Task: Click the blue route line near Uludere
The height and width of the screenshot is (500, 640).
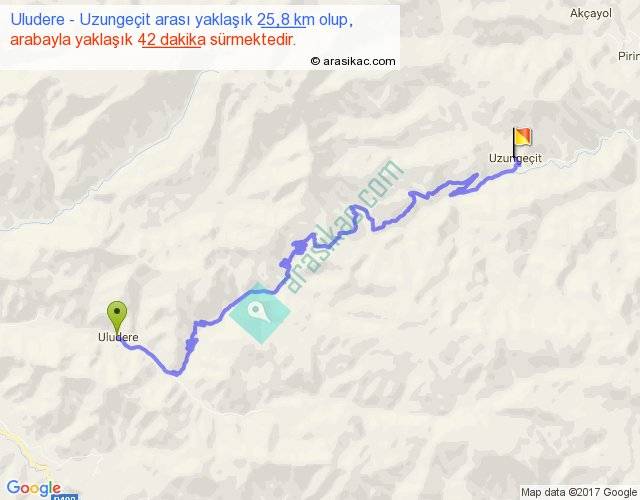Action: pos(141,349)
